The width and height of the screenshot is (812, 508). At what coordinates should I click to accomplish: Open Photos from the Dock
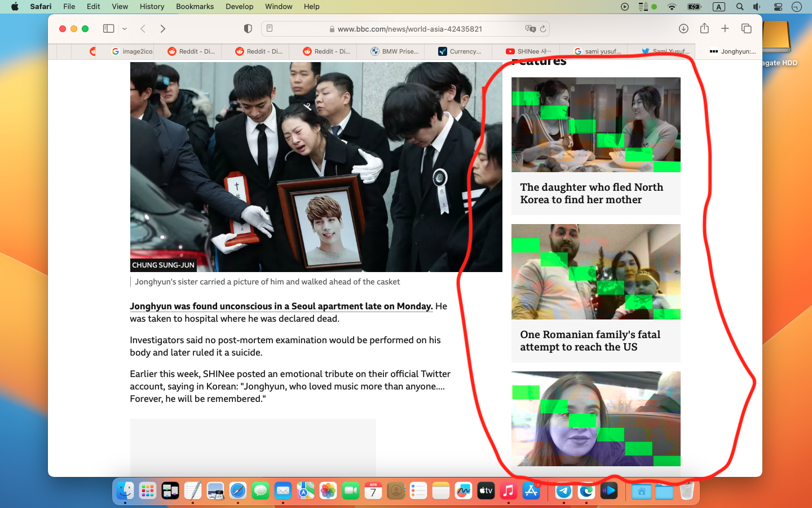(x=328, y=491)
